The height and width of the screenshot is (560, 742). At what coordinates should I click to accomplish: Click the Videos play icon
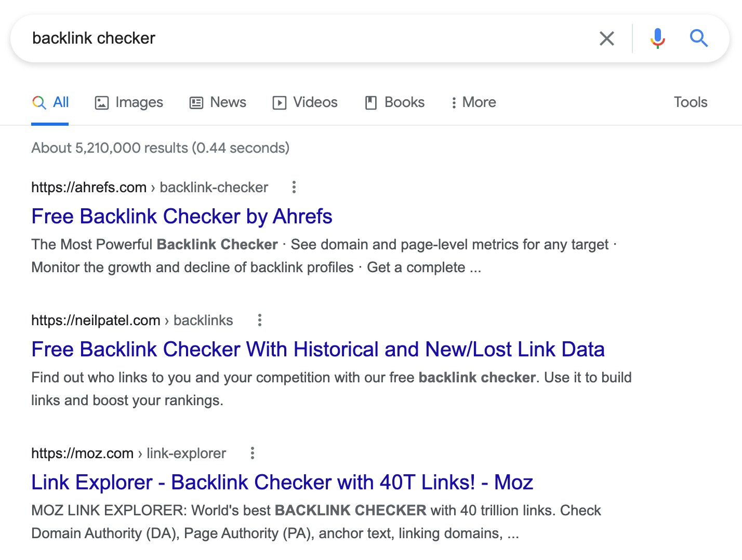279,102
